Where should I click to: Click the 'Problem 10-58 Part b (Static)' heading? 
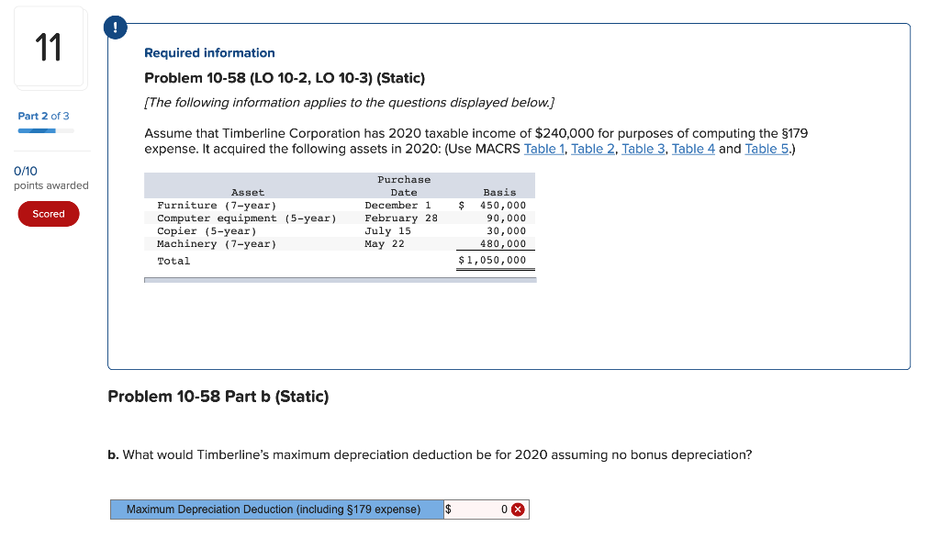coord(218,397)
